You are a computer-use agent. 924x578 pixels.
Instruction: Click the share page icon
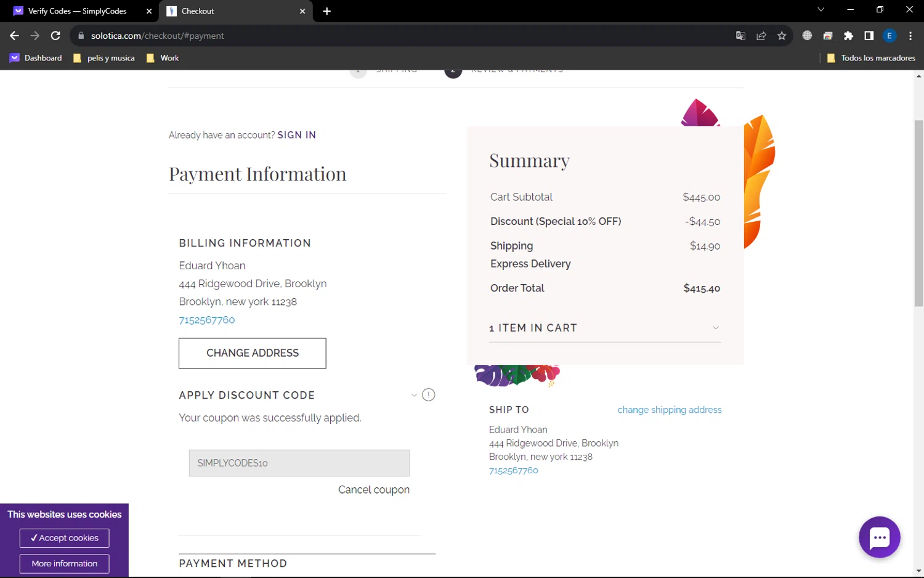(761, 36)
